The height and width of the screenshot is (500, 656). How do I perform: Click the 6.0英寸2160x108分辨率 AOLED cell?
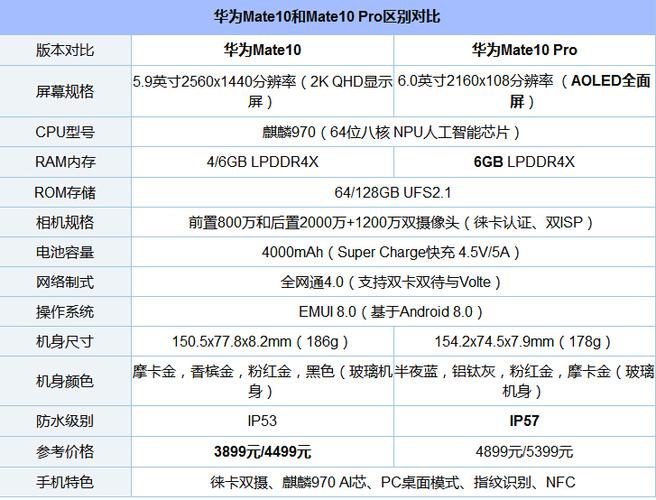pos(525,91)
